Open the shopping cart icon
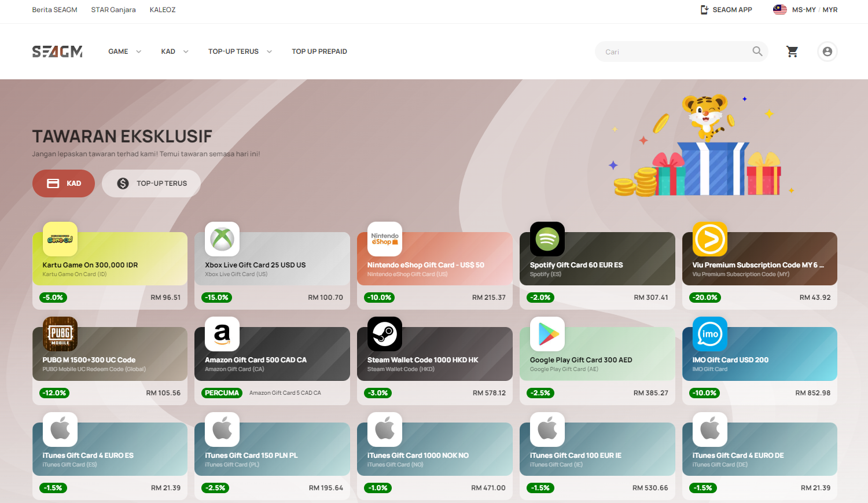 (x=792, y=52)
